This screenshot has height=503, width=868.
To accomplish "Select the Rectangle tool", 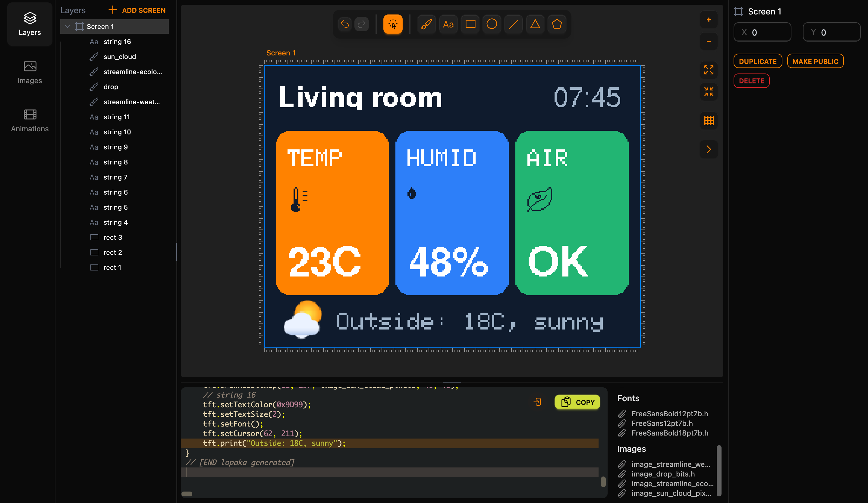I will pos(470,24).
